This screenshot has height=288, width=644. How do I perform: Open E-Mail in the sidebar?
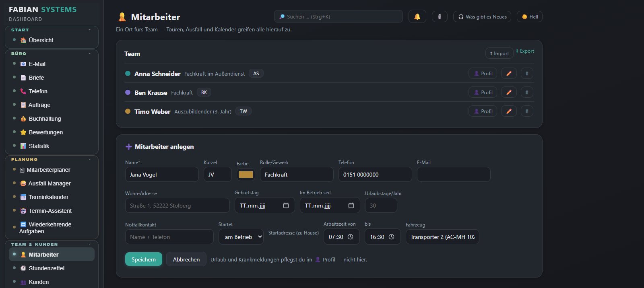click(x=52, y=64)
